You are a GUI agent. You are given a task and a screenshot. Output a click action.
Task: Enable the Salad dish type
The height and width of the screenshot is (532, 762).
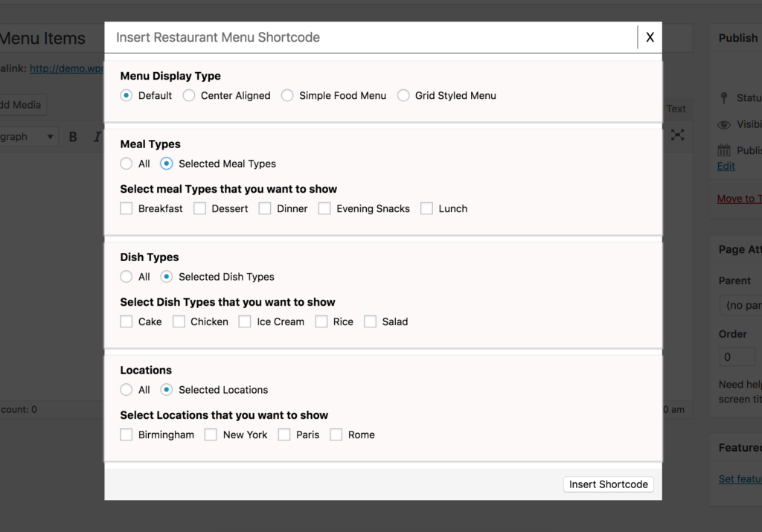(370, 321)
